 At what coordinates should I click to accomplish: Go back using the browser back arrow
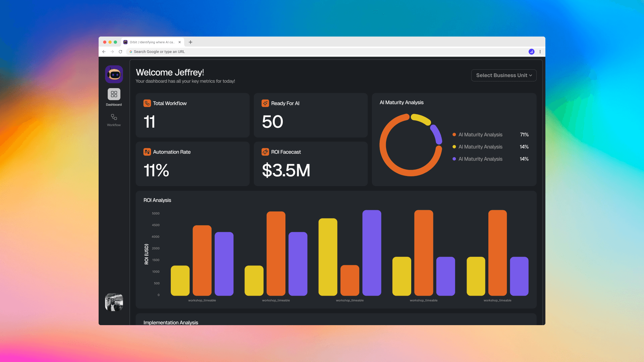coord(104,52)
